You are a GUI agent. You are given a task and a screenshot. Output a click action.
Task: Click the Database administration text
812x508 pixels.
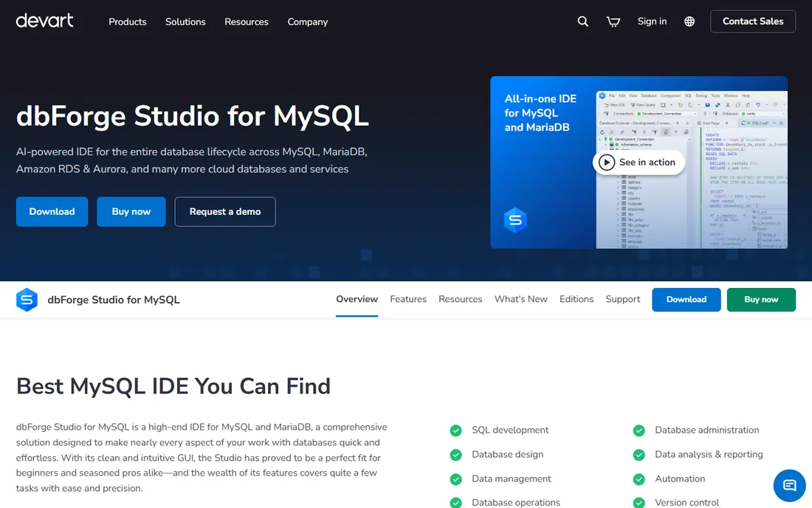(x=707, y=430)
